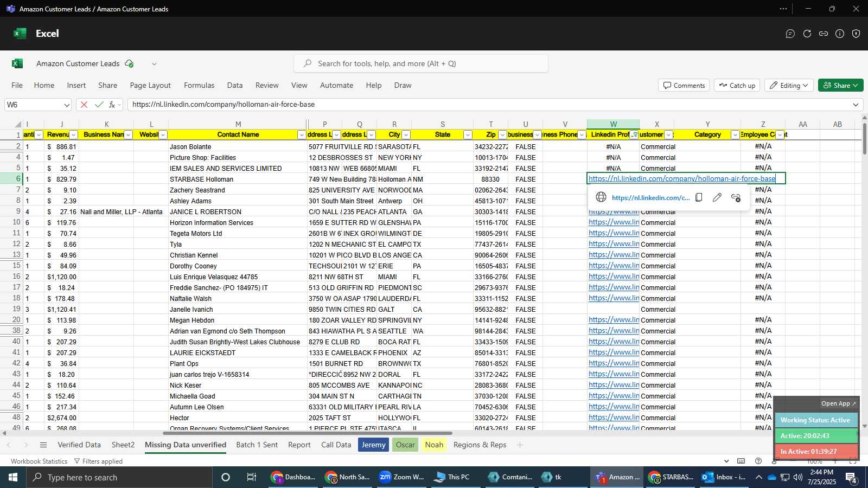The image size is (868, 488).
Task: Open the Teams more options ellipsis
Action: coord(783,9)
